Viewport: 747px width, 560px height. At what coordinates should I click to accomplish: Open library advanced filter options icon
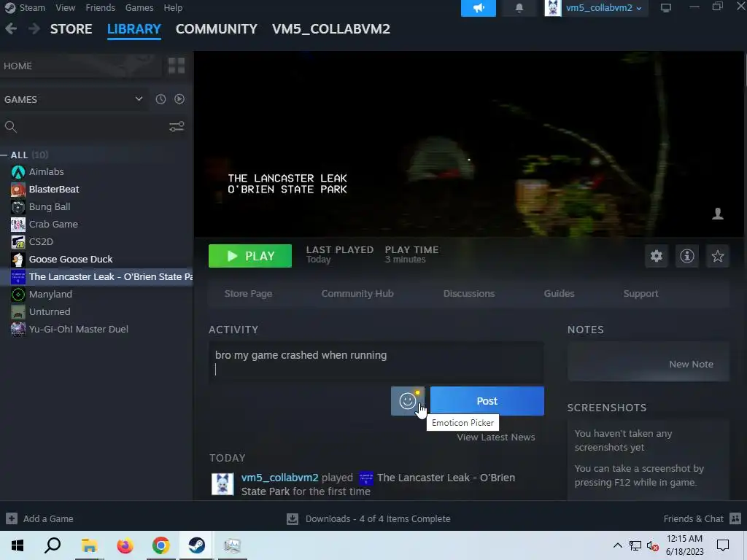pos(177,127)
